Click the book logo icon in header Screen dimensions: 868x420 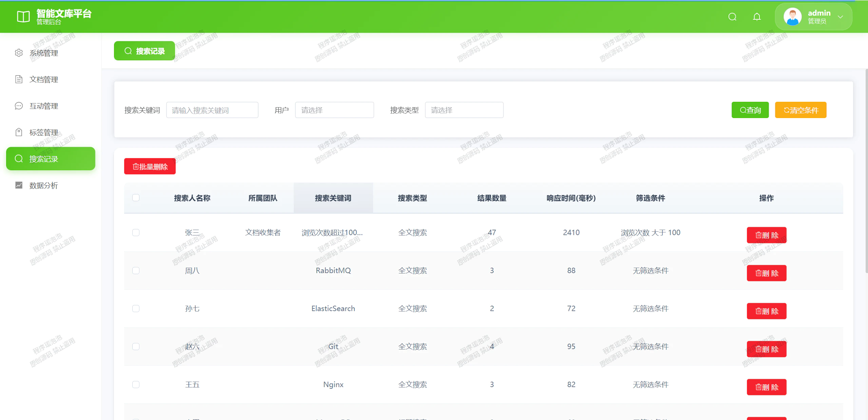point(23,17)
